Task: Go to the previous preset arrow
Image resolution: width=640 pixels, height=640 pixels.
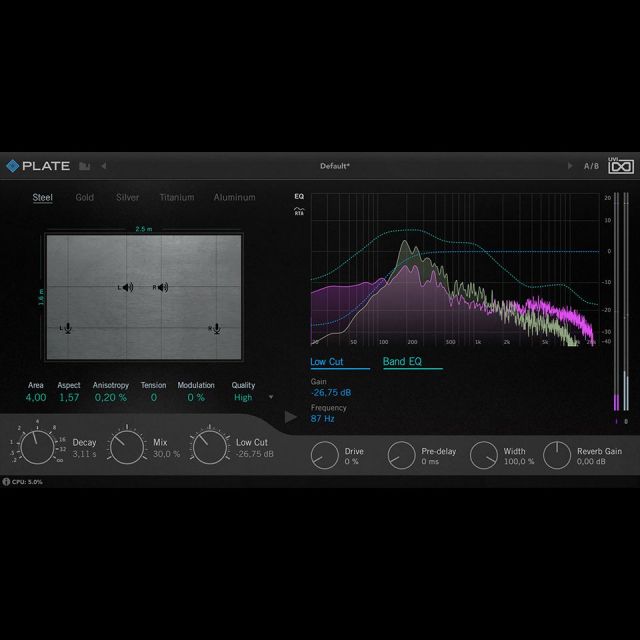Action: point(103,166)
